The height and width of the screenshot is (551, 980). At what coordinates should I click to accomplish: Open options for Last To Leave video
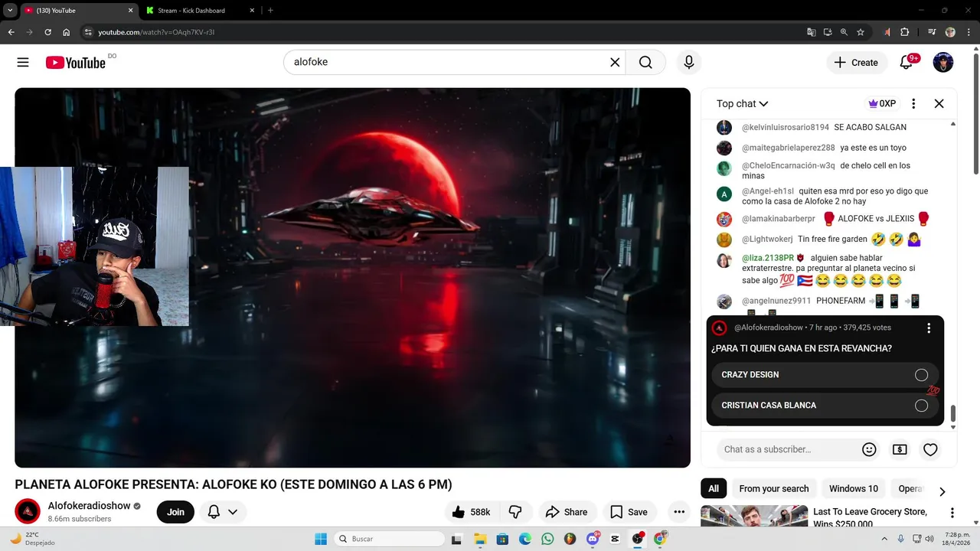952,513
